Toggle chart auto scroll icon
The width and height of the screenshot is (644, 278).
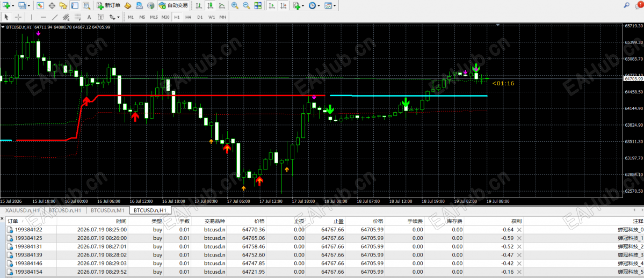[x=271, y=6]
